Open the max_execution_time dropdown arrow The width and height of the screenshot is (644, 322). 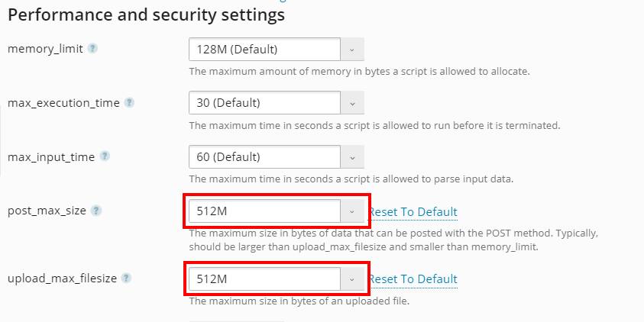(x=352, y=102)
